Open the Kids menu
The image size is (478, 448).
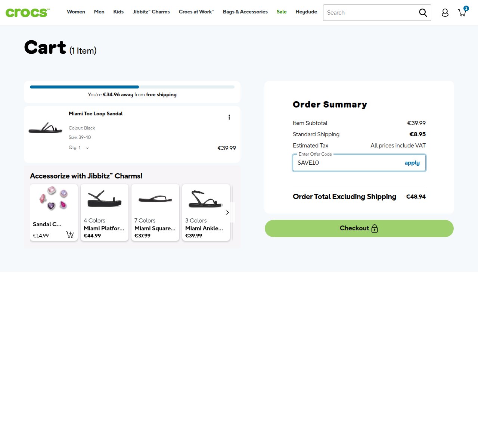tap(118, 12)
